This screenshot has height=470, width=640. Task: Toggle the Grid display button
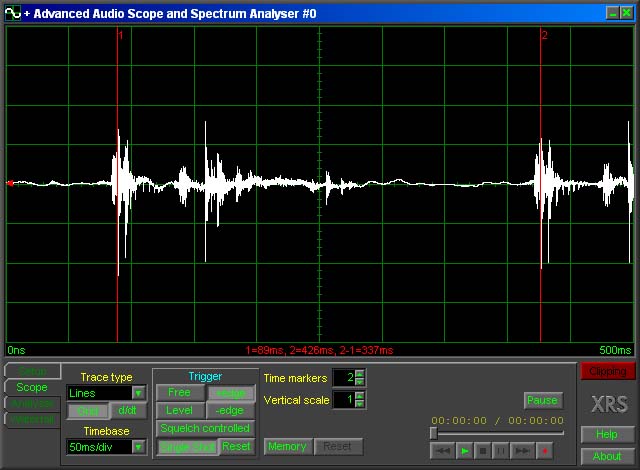click(x=88, y=410)
